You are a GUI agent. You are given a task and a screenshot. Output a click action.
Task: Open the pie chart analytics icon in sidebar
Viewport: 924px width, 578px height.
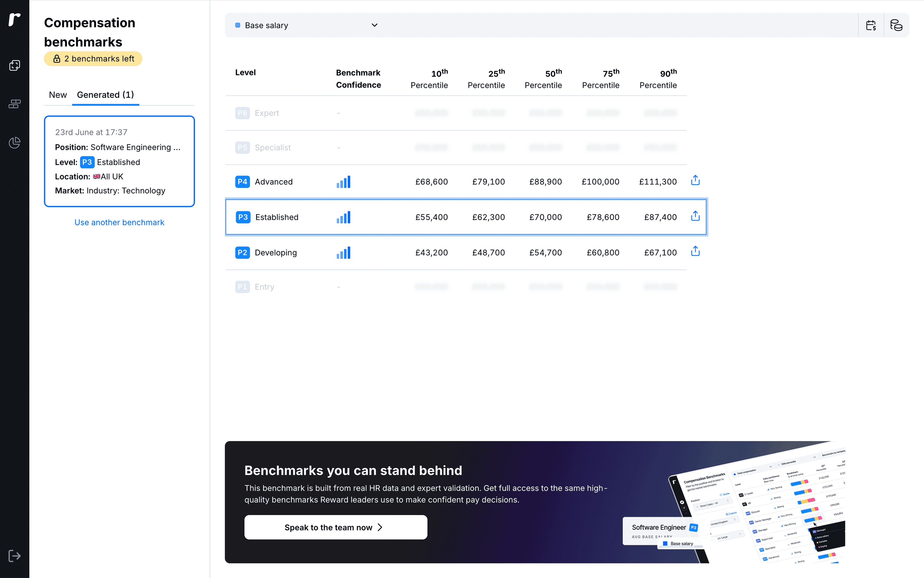click(14, 143)
